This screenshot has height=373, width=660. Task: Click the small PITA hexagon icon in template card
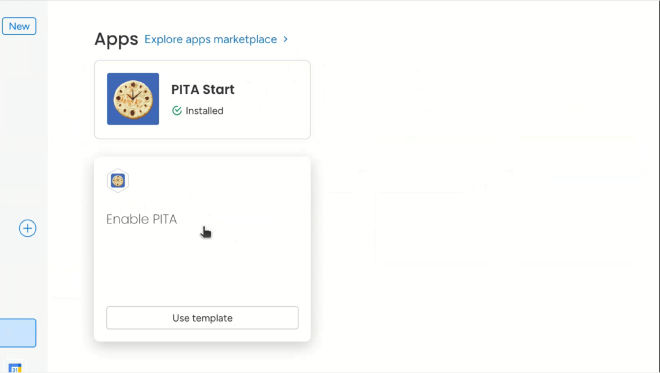tap(118, 181)
